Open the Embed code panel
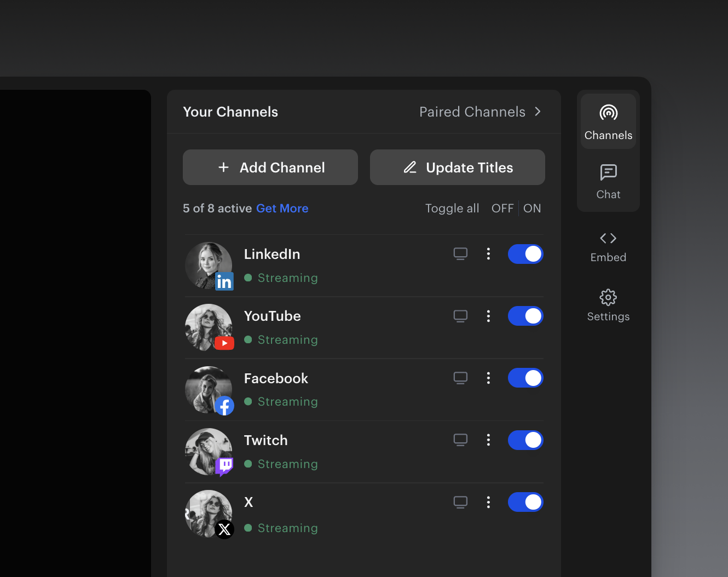 coord(608,246)
